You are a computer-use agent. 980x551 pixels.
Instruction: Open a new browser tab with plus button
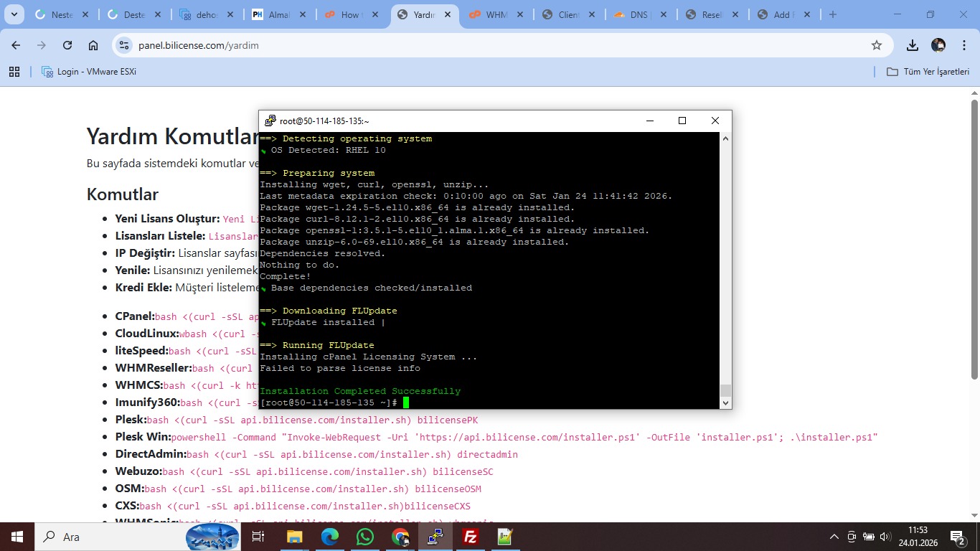pyautogui.click(x=833, y=14)
